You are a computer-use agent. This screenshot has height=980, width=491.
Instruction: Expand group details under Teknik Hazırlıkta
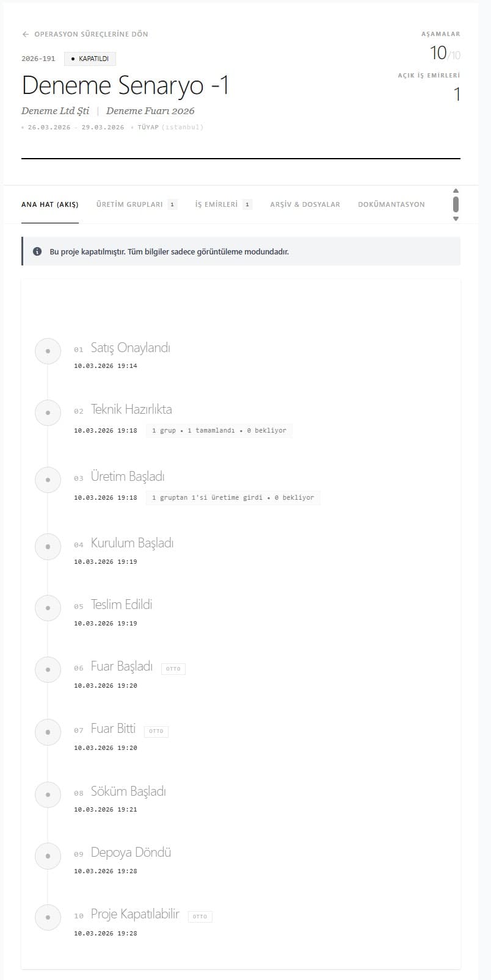point(219,430)
